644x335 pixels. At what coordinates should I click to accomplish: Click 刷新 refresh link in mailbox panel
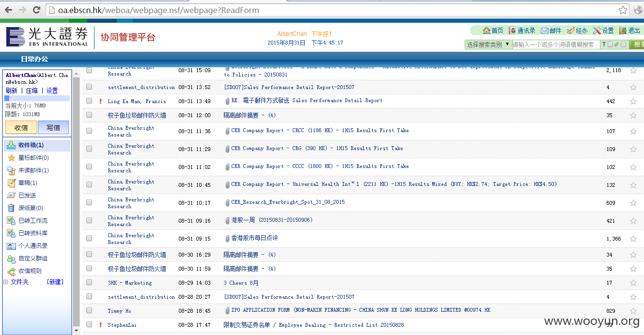pyautogui.click(x=11, y=91)
